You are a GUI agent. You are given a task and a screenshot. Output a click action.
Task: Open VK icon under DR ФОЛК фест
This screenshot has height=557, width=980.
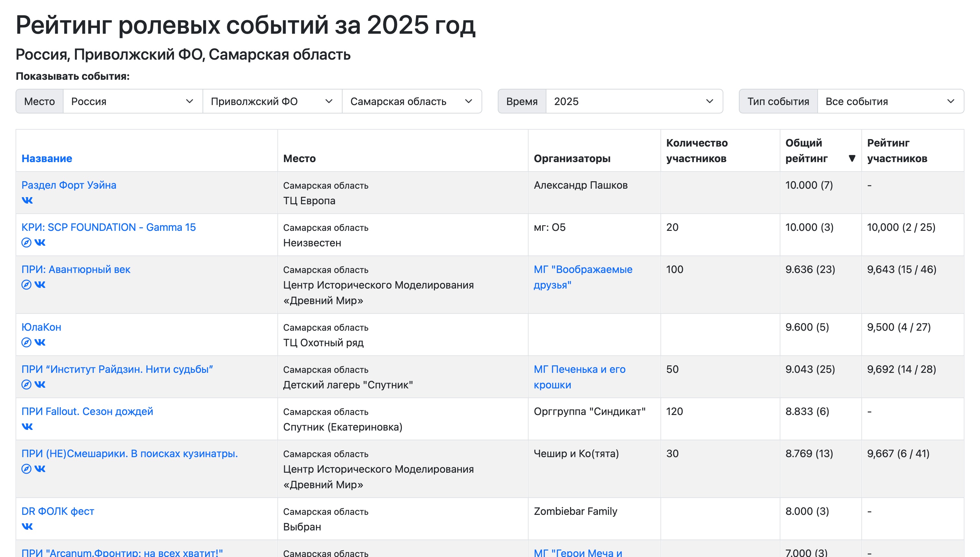(27, 527)
